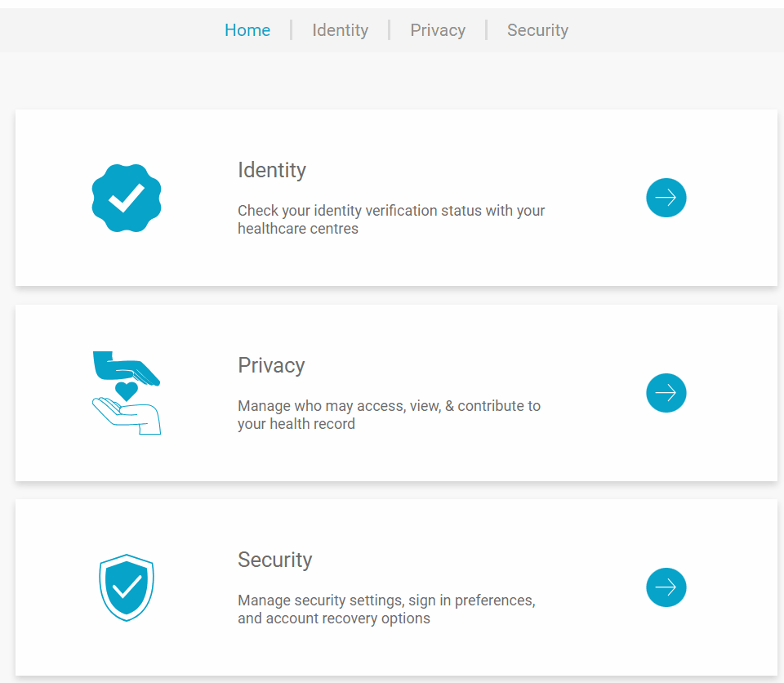Viewport: 784px width, 683px height.
Task: Navigate to the Security tab
Action: (x=537, y=30)
